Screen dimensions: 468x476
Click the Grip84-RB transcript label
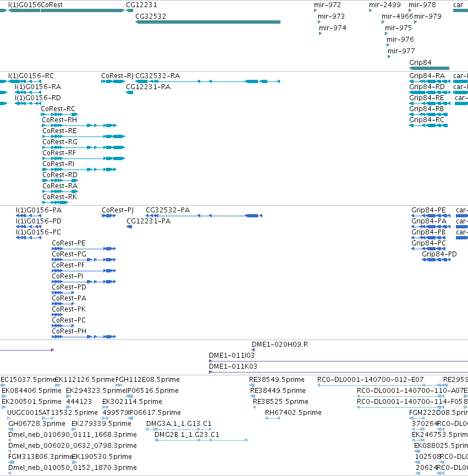[x=426, y=108]
